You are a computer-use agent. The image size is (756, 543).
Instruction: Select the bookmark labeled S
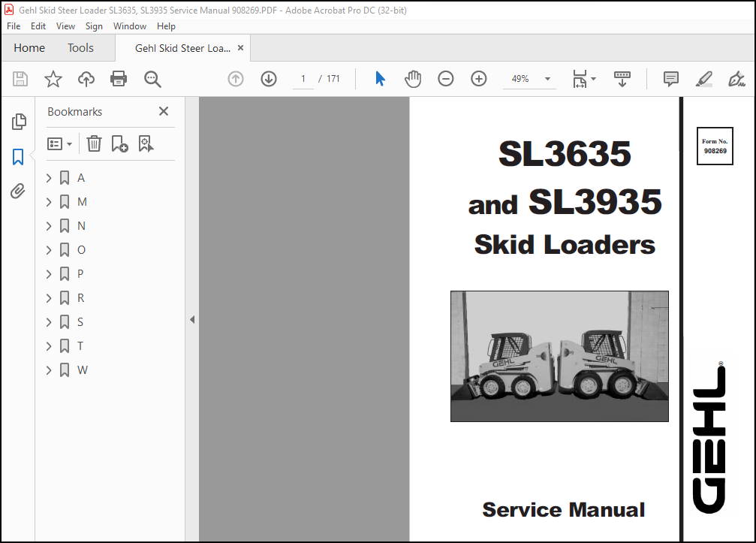coord(80,322)
